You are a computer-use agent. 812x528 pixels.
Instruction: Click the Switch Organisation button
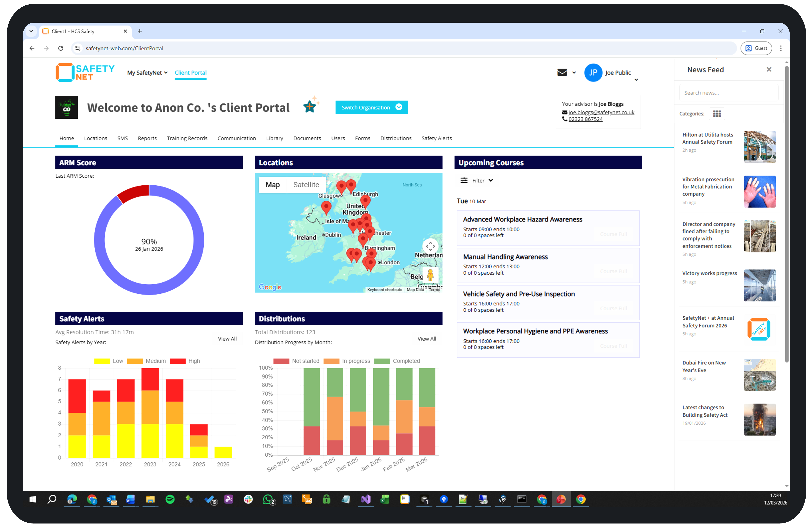372,107
